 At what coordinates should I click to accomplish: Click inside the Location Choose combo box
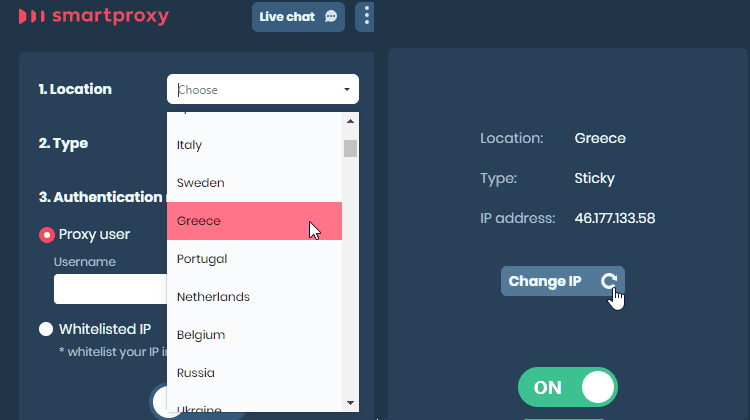[x=263, y=89]
